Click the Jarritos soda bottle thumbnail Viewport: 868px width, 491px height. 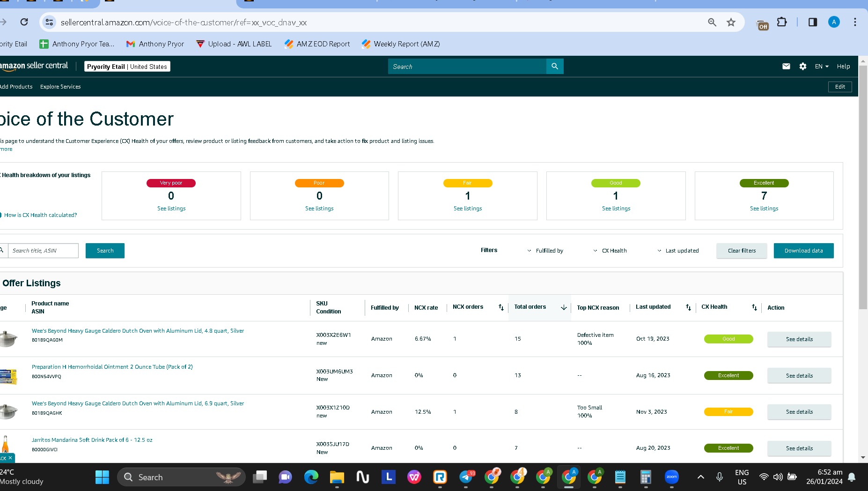pyautogui.click(x=5, y=444)
